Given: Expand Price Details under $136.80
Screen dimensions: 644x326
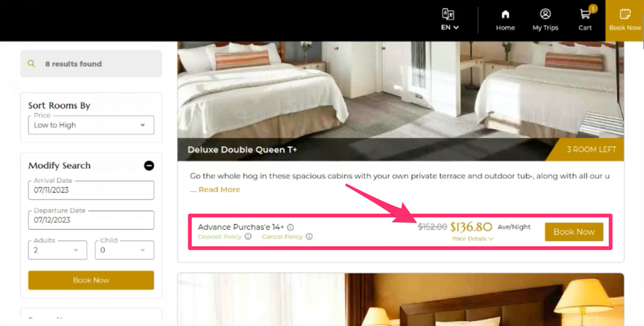Looking at the screenshot, I should (472, 239).
